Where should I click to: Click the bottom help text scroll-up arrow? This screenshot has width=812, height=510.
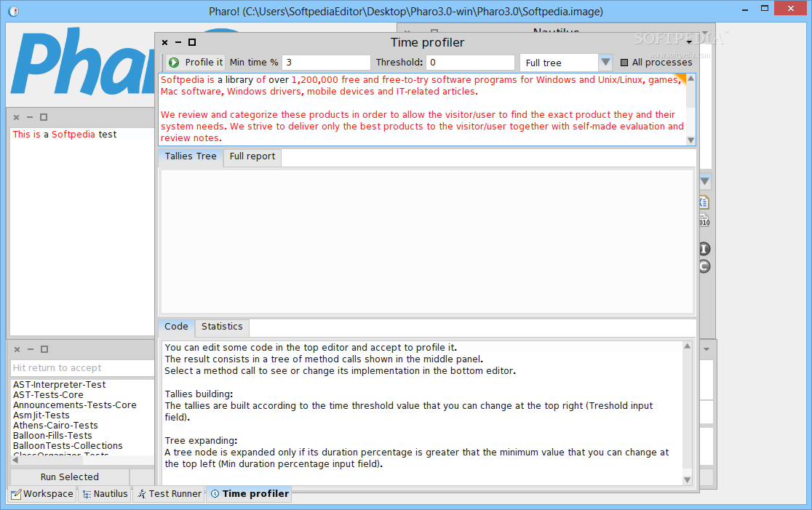coord(687,346)
